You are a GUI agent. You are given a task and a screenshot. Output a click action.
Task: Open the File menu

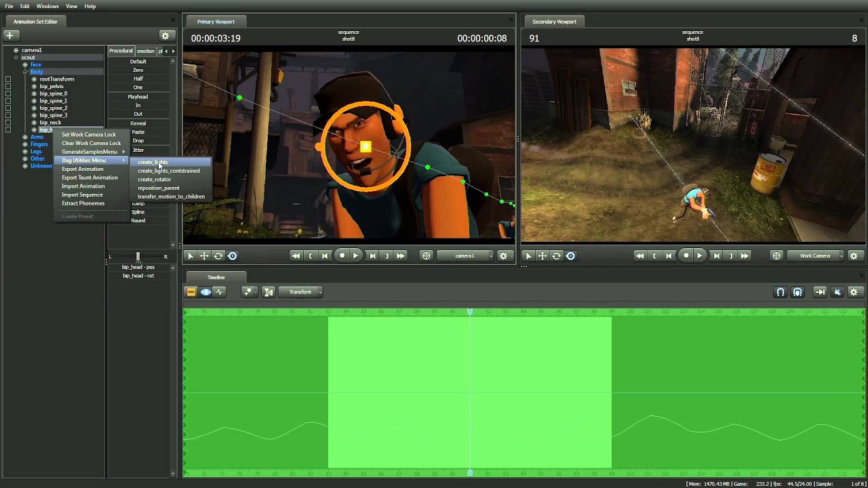click(x=9, y=6)
